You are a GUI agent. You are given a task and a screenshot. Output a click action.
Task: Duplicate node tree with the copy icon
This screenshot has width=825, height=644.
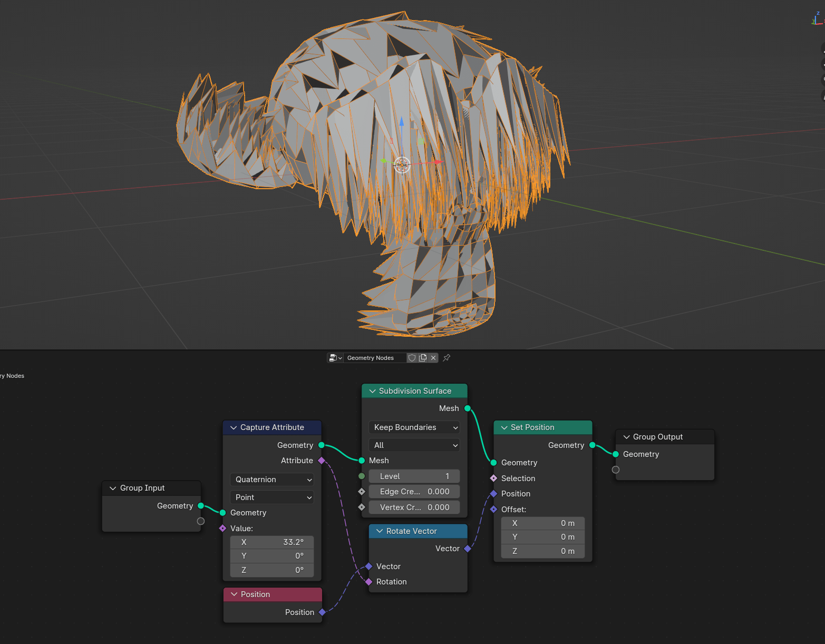click(423, 358)
